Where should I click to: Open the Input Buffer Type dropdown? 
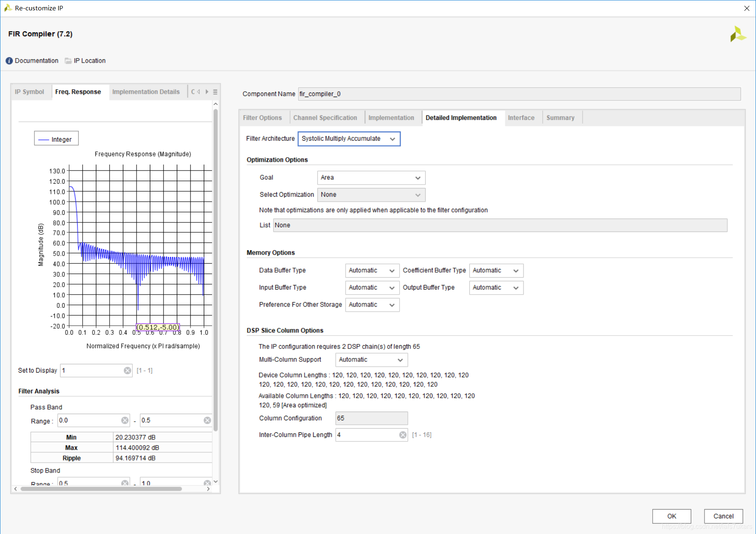click(x=372, y=288)
